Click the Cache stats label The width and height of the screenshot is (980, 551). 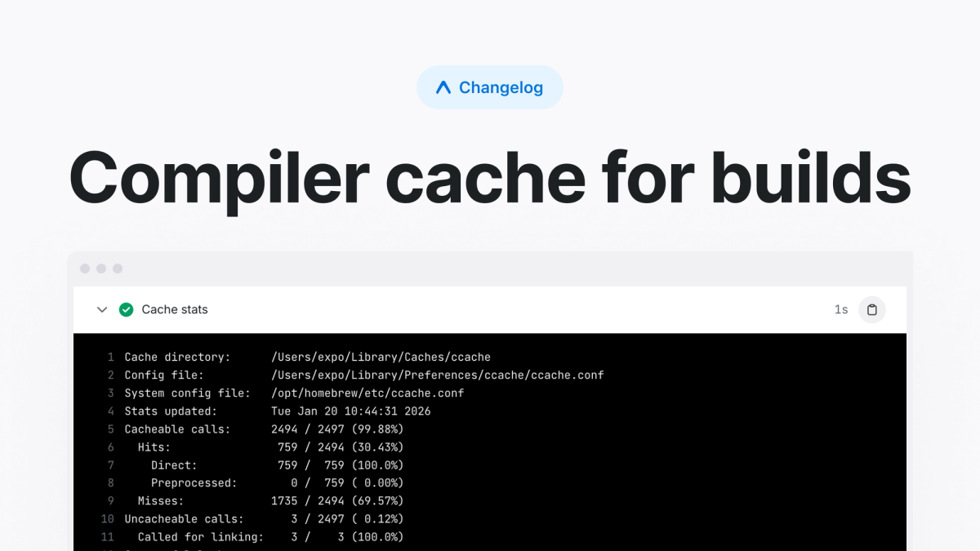tap(175, 309)
